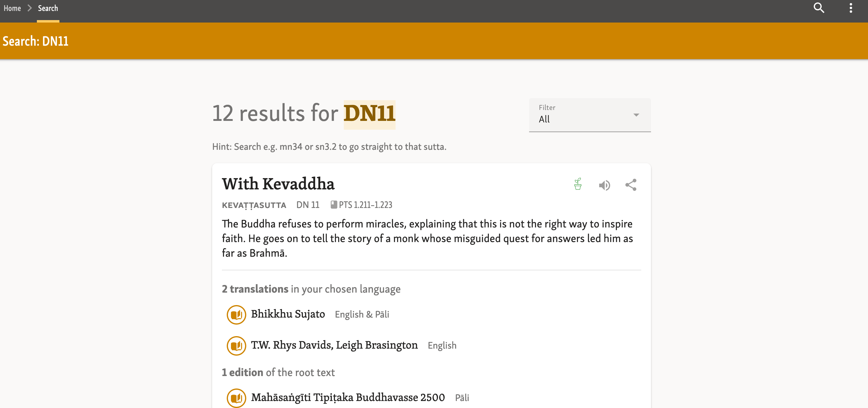Open Mahāsaṅgīti Tipiṭaka Buddhavasse 2500 edition
Viewport: 868px width, 408px height.
point(348,398)
